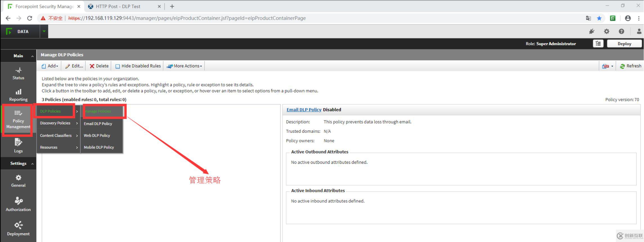Open the Chrome profile icon
The image size is (644, 242).
tap(628, 18)
